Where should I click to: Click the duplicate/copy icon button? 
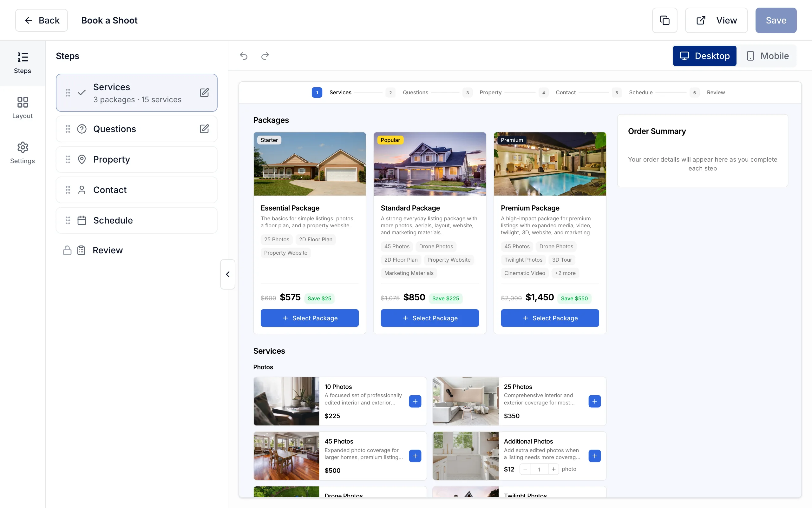click(x=665, y=21)
